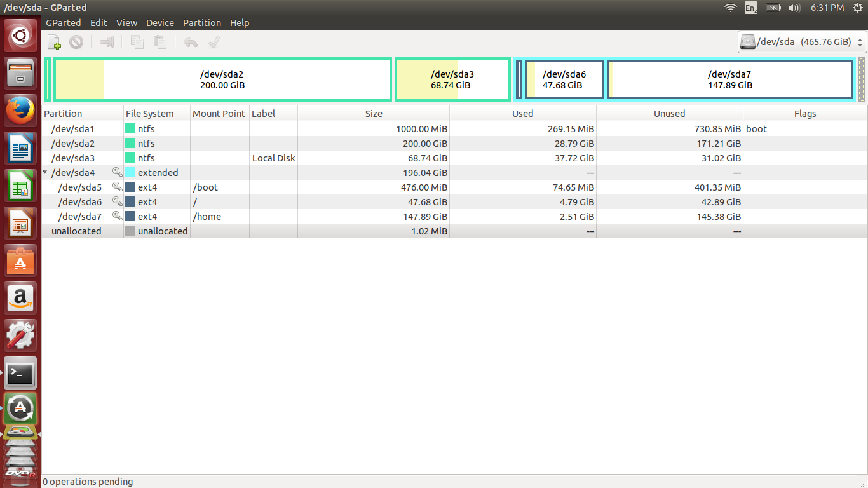This screenshot has height=488, width=868.
Task: Open the Amazon launcher icon
Action: point(21,298)
